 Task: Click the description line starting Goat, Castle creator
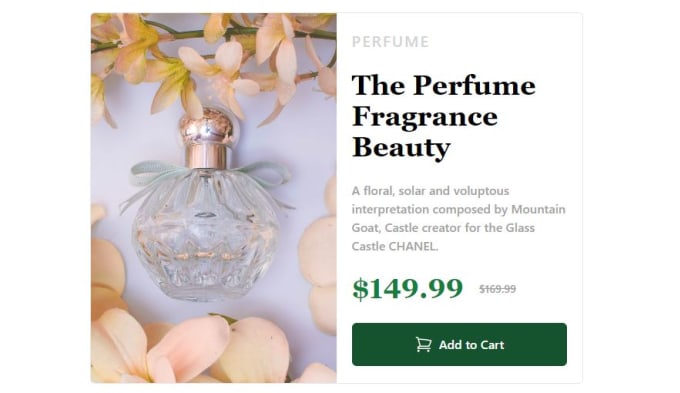coord(443,228)
